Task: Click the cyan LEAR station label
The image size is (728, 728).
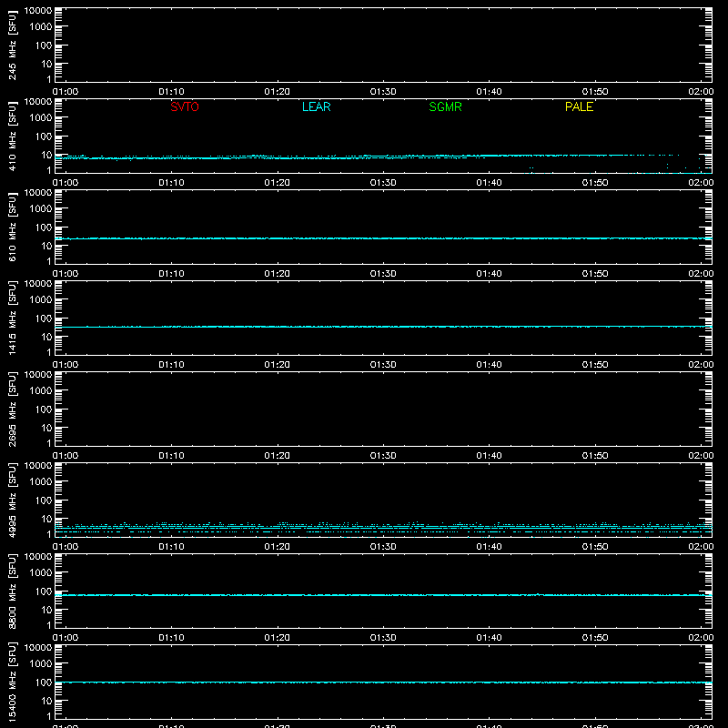Action: (x=316, y=106)
